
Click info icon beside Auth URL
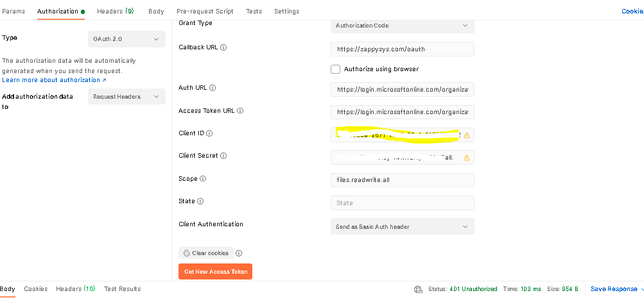[x=213, y=88]
